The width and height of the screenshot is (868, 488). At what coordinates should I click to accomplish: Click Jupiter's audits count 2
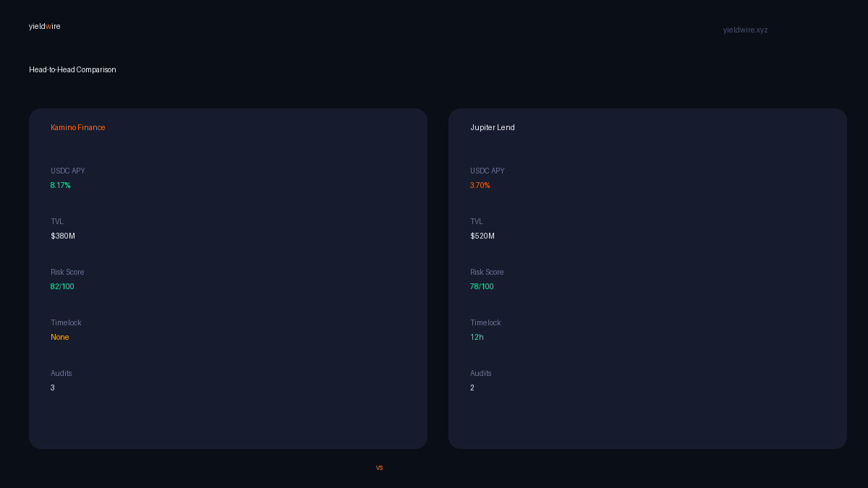(x=472, y=388)
